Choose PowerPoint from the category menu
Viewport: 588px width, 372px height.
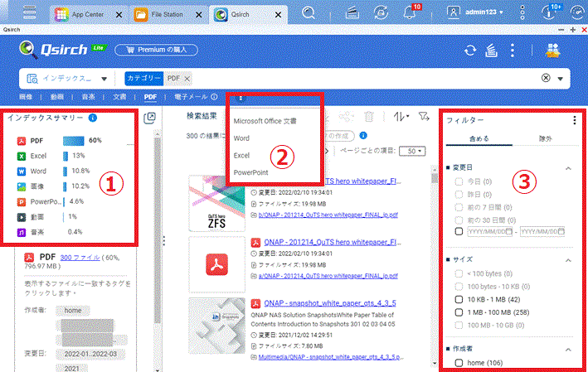251,172
